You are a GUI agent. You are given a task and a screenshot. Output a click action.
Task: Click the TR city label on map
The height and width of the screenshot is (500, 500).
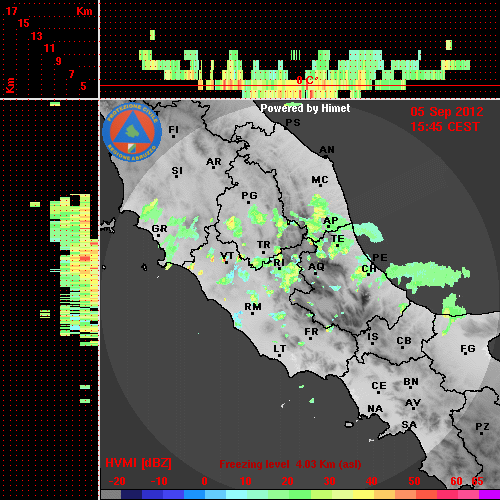(x=263, y=245)
